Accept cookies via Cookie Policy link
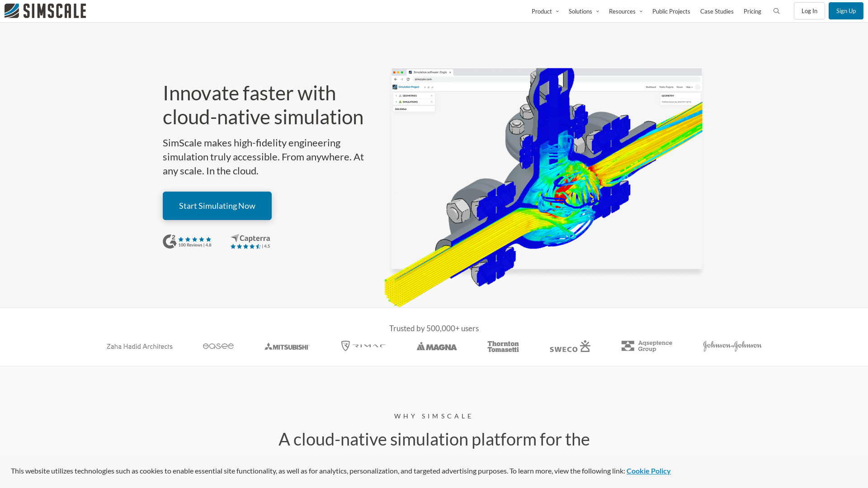Screen dimensions: 868x488 pos(648,471)
